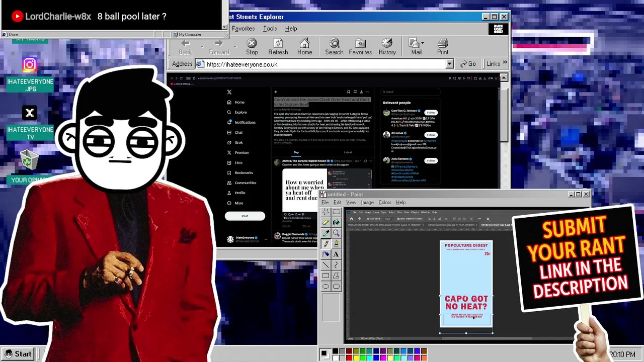The width and height of the screenshot is (644, 362).
Task: Switch to the Top tab on X
Action: pyautogui.click(x=296, y=152)
